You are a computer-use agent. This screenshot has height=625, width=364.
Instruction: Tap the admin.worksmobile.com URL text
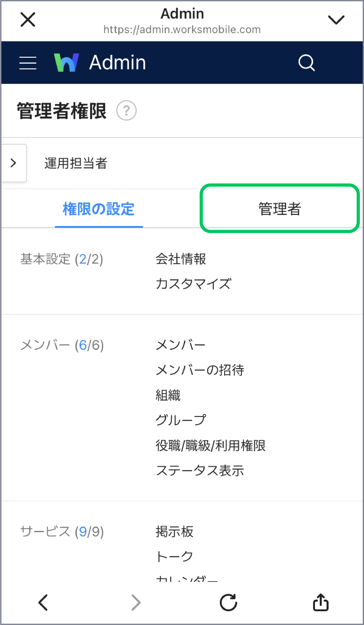(x=182, y=30)
